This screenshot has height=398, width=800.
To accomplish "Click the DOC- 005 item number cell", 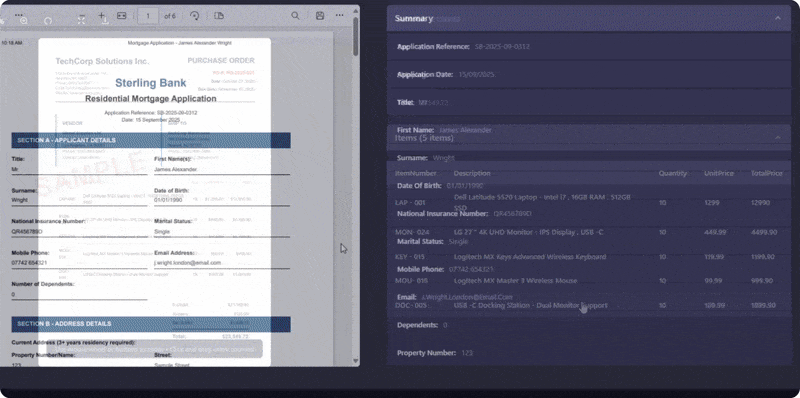I will point(411,305).
